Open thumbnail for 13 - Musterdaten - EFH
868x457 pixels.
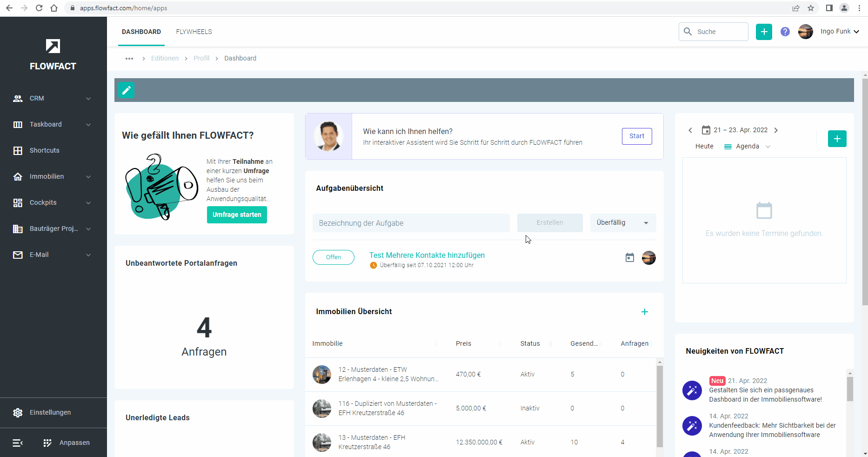pos(322,443)
